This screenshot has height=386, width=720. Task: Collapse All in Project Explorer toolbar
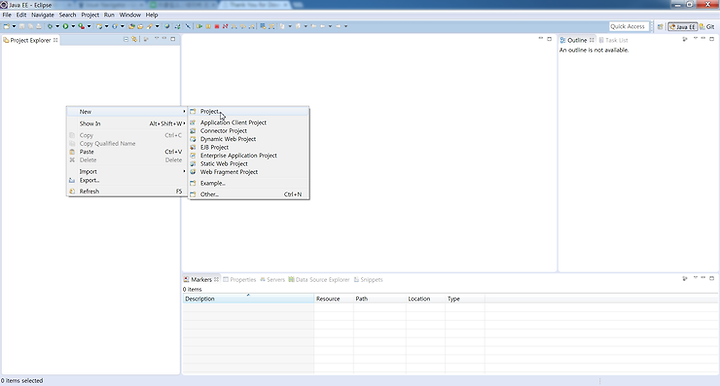point(126,39)
